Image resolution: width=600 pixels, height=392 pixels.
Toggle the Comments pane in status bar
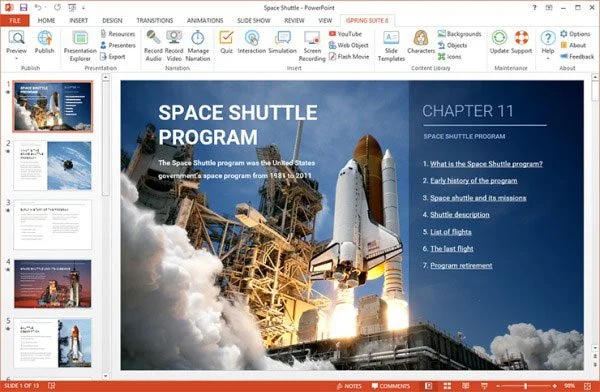pyautogui.click(x=391, y=386)
